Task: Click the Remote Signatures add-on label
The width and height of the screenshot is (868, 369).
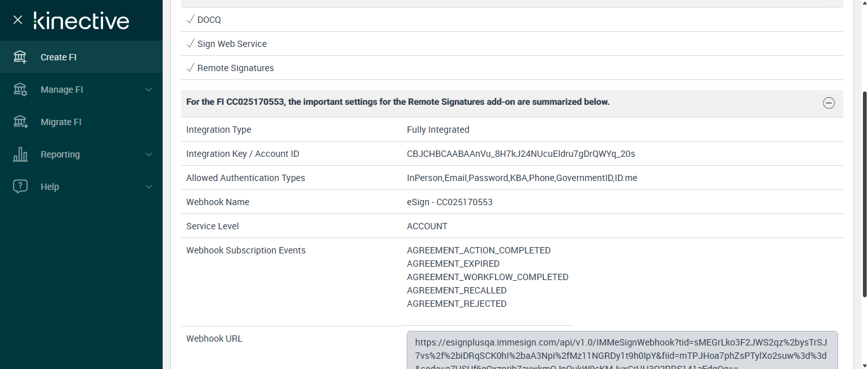Action: click(x=236, y=68)
